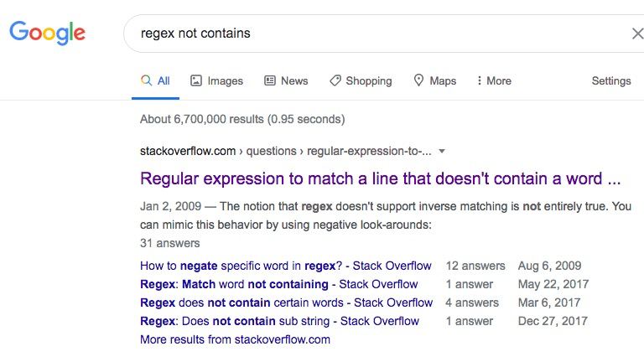Switch to the Images tab
Image resolution: width=644 pixels, height=362 pixels.
[217, 80]
